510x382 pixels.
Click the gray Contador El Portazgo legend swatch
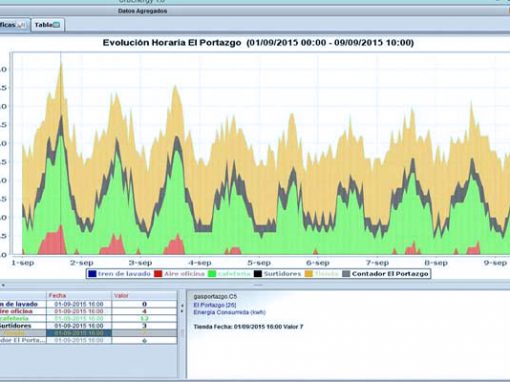click(x=346, y=274)
